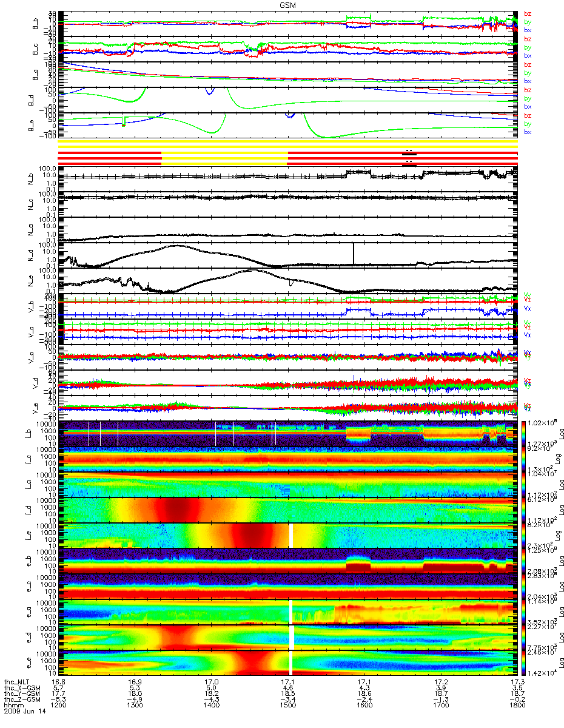Click the GSM plot title
This screenshot has height=728, width=564.
pyautogui.click(x=287, y=5)
